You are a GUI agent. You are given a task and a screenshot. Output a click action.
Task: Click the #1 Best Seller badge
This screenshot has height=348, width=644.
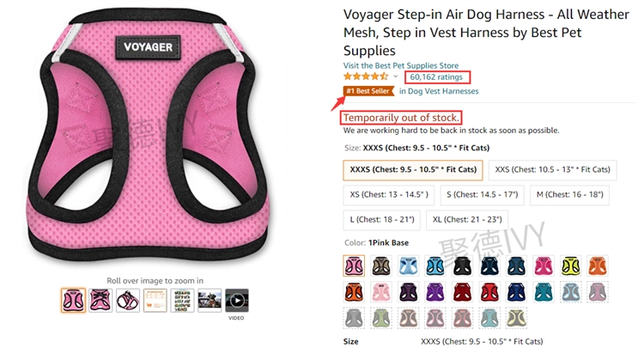(368, 91)
